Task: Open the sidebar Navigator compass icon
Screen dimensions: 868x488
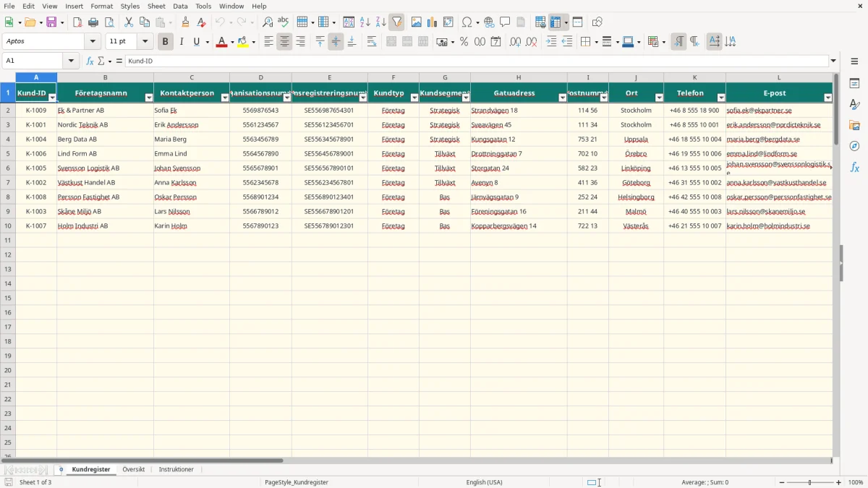Action: (x=854, y=146)
